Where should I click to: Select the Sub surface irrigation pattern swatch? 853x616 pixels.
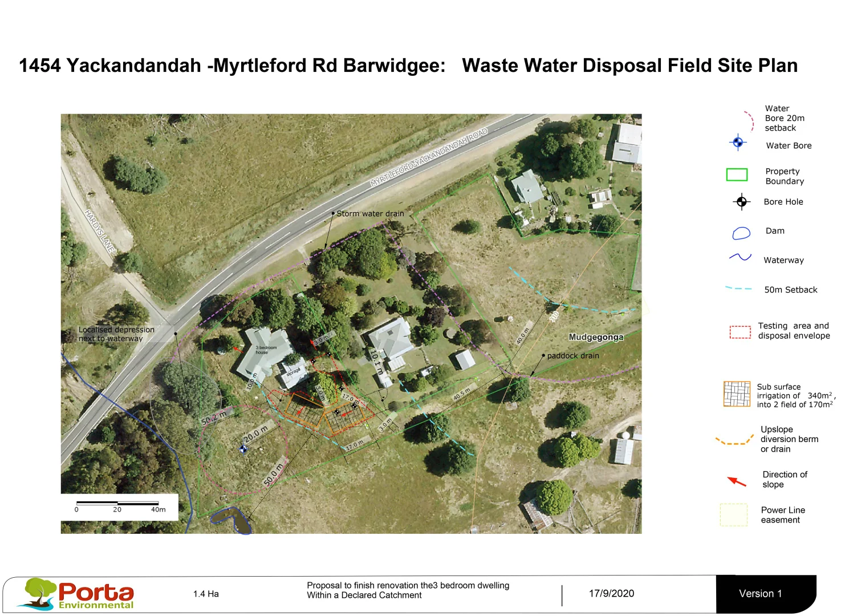[736, 394]
